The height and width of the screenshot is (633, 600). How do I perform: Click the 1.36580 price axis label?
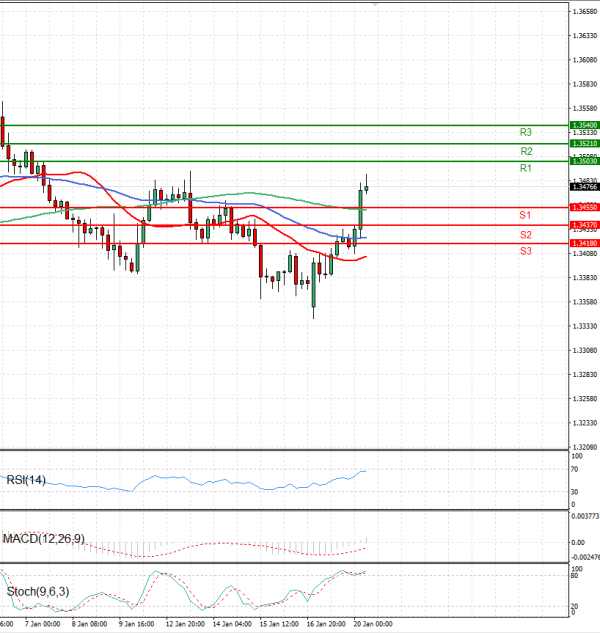[x=584, y=12]
